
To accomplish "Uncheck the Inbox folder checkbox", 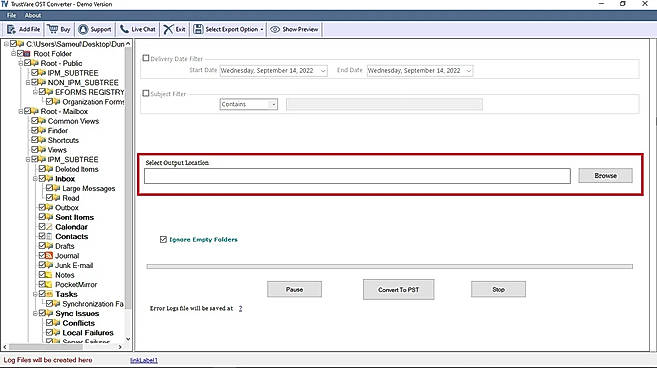I will 42,179.
